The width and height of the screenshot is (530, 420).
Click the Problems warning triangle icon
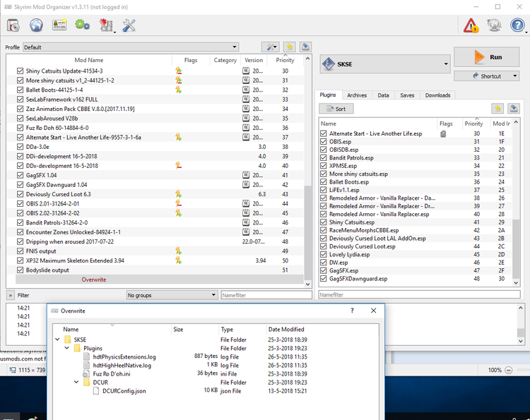471,25
